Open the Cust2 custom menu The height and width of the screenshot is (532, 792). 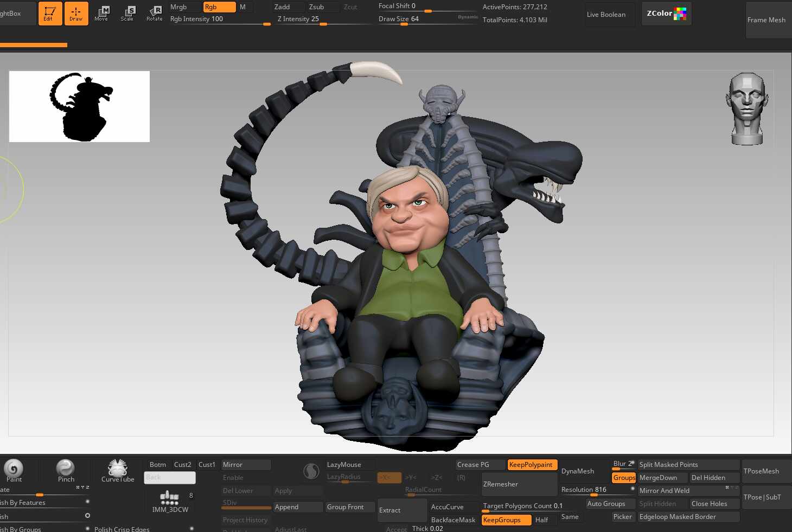coord(183,465)
